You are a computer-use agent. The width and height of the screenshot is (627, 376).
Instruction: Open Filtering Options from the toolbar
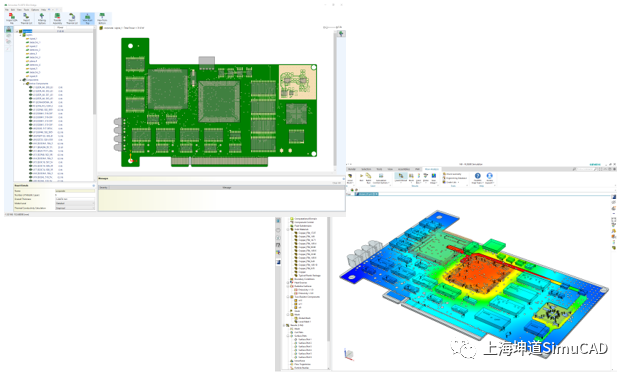click(42, 18)
